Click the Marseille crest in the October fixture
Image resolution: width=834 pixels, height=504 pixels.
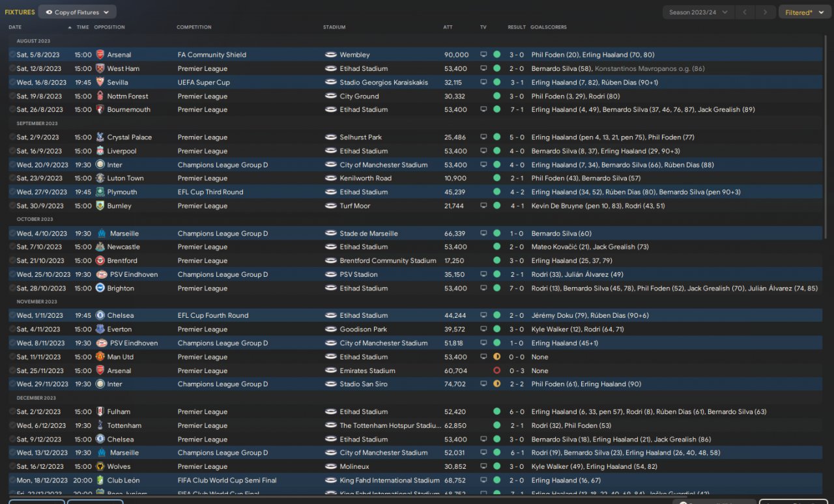point(100,233)
